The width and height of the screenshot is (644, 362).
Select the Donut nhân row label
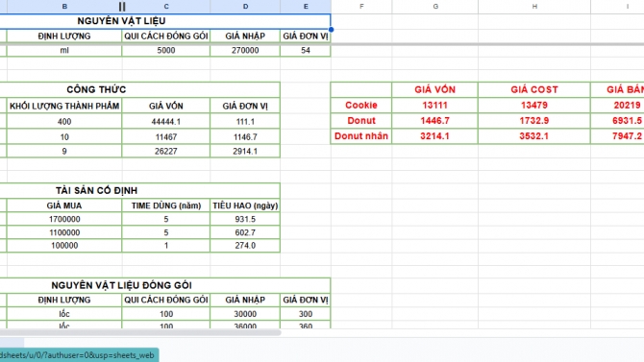361,136
